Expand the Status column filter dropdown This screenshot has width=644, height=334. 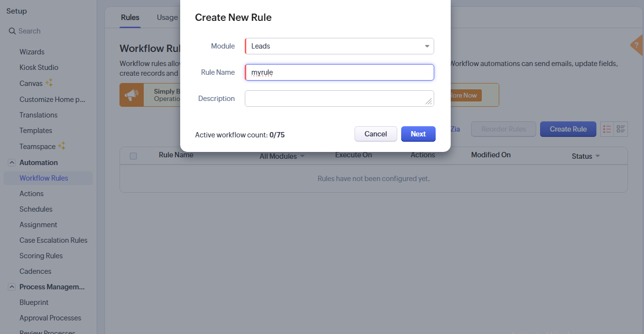point(586,156)
